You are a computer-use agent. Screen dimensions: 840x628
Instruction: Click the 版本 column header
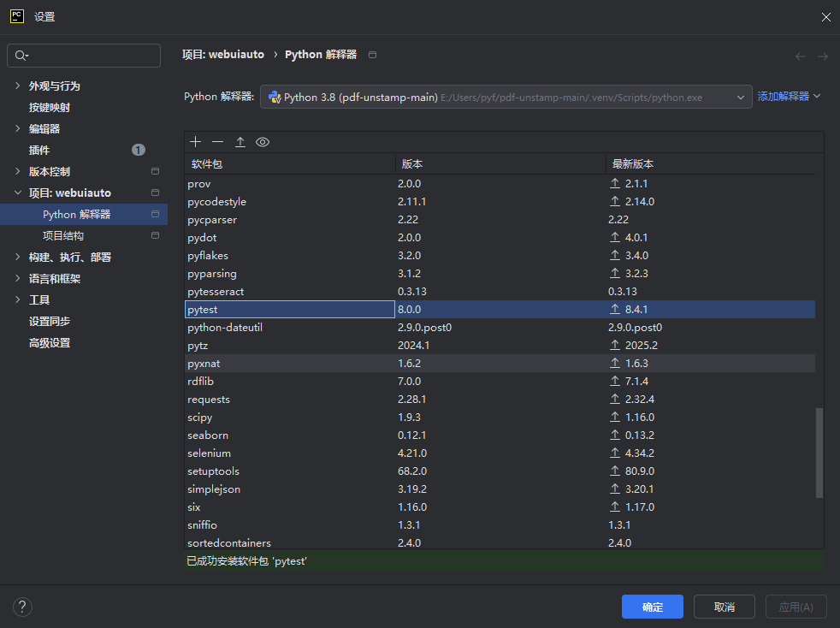coord(500,163)
